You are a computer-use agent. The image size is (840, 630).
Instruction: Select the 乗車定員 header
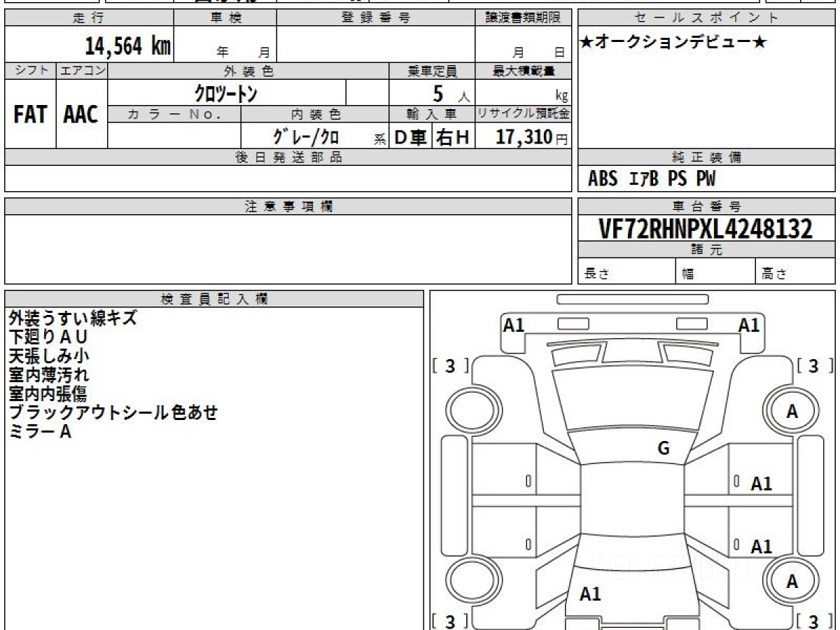(432, 71)
